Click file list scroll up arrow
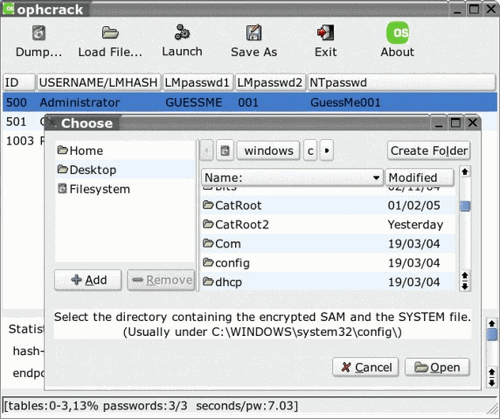Screen dimensions: 500x419 point(465,172)
